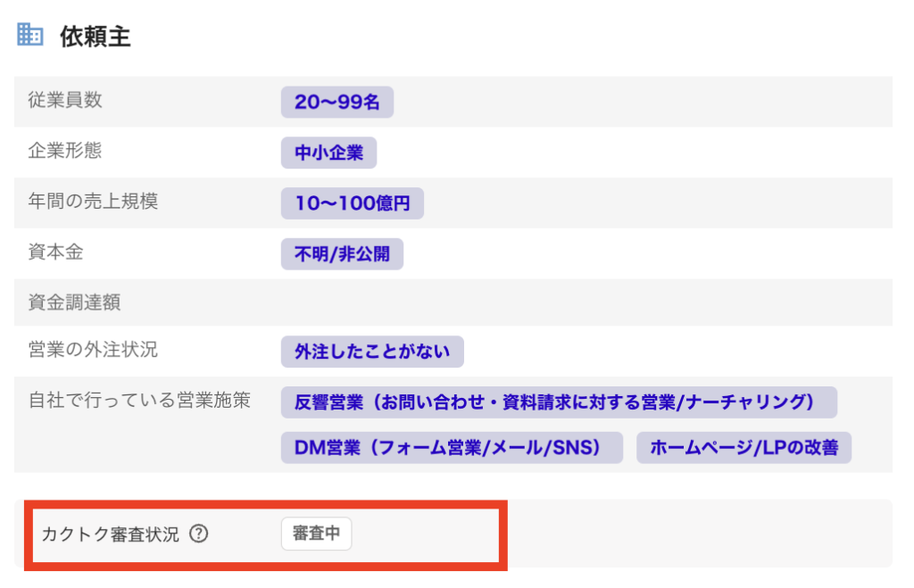This screenshot has height=588, width=914.
Task: Click the 従業員数 row label
Action: pos(65,101)
